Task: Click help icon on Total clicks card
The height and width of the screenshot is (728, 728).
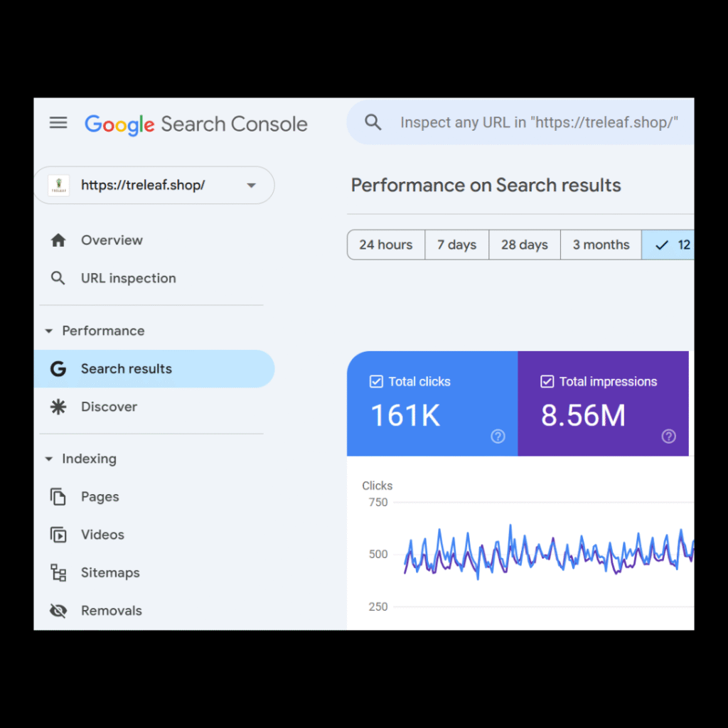Action: 498,437
